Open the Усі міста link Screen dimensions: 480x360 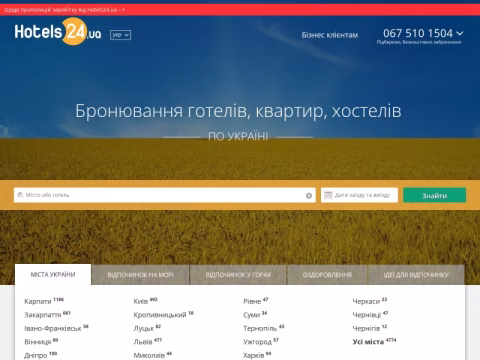click(x=368, y=342)
